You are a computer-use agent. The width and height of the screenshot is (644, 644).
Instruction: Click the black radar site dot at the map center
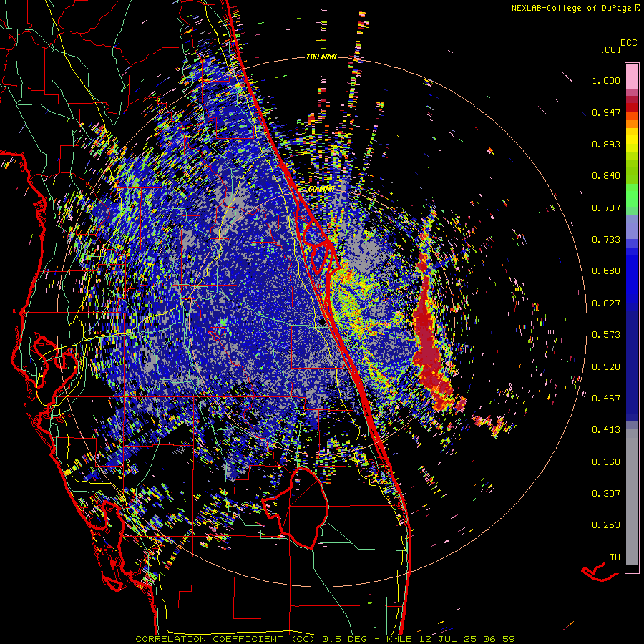point(321,323)
